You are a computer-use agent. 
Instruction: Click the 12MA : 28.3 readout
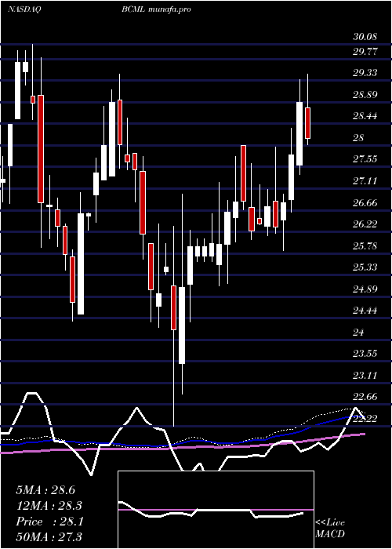[49, 506]
